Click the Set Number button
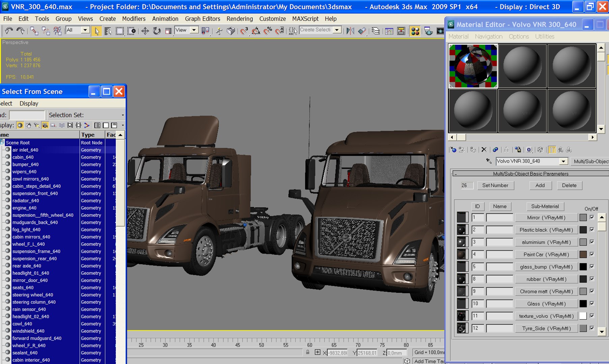 (x=495, y=185)
